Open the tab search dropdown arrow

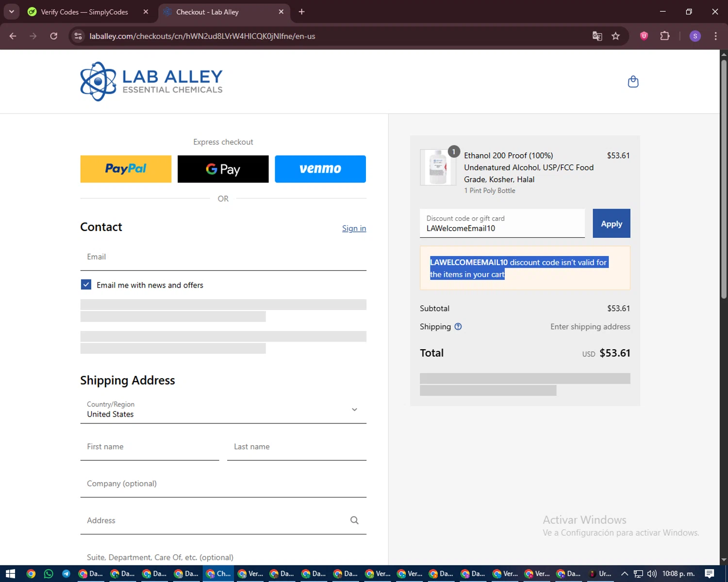coord(11,12)
